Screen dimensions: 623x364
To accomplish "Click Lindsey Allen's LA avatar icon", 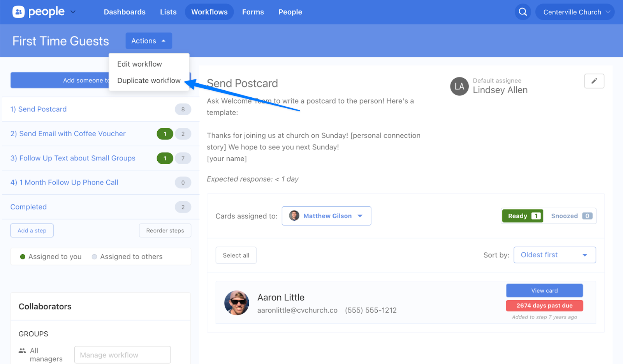I will pyautogui.click(x=459, y=86).
